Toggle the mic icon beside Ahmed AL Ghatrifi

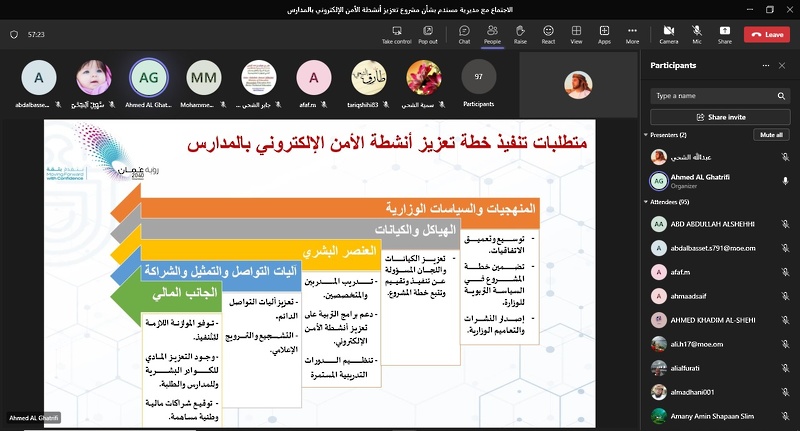coord(785,181)
